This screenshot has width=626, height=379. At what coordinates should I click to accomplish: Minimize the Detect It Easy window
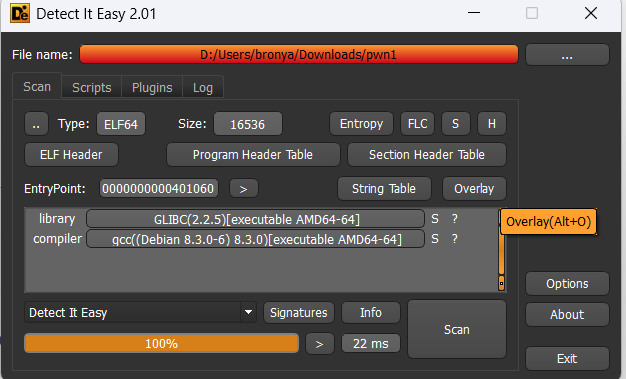[473, 13]
